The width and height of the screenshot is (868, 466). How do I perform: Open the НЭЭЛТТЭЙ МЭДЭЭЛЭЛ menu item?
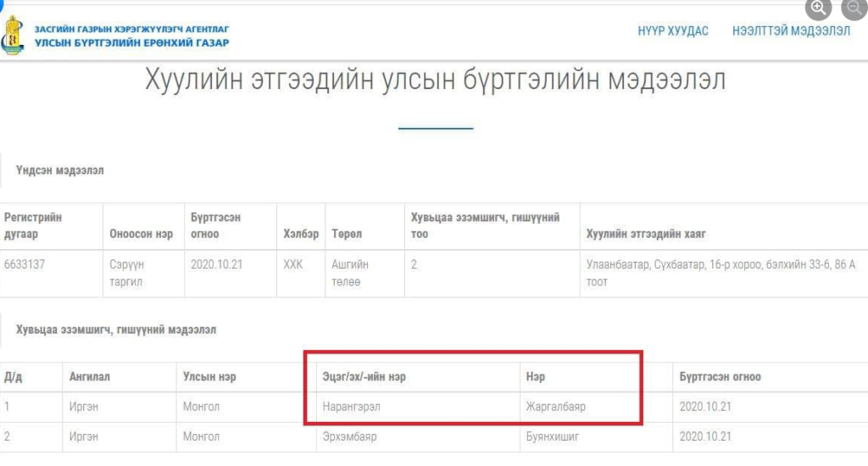point(791,31)
